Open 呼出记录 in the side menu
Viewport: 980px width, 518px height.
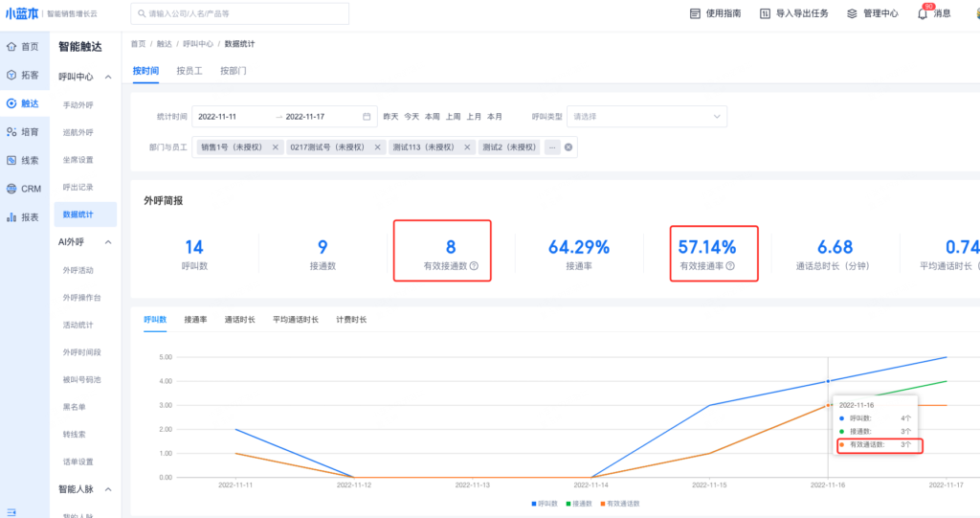(78, 187)
